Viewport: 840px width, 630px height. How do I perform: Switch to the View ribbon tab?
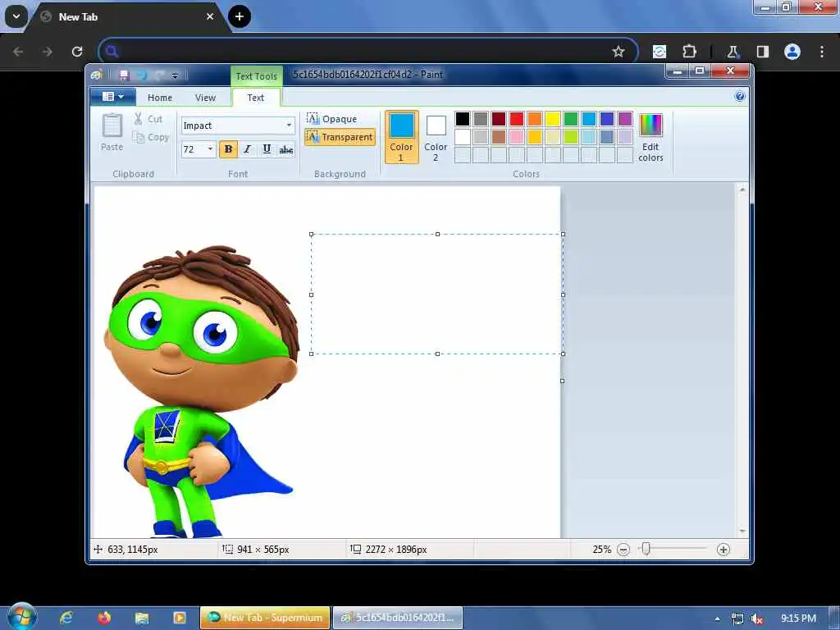point(205,98)
